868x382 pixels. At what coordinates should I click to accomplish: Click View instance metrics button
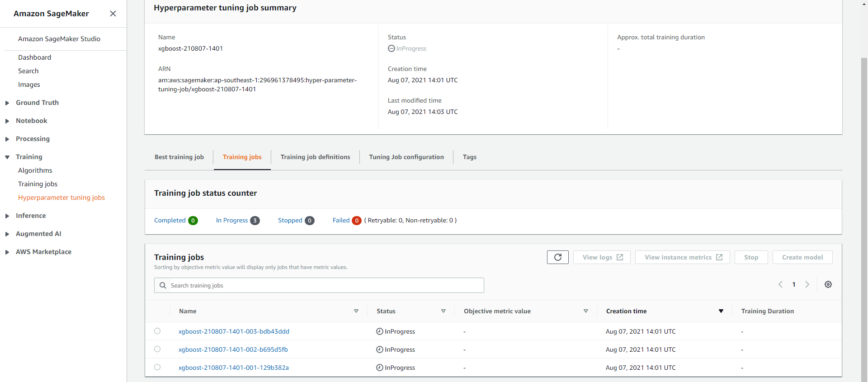683,257
